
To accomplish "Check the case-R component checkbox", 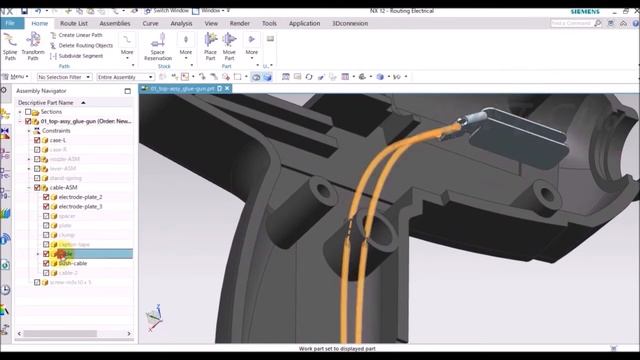I will [x=37, y=149].
